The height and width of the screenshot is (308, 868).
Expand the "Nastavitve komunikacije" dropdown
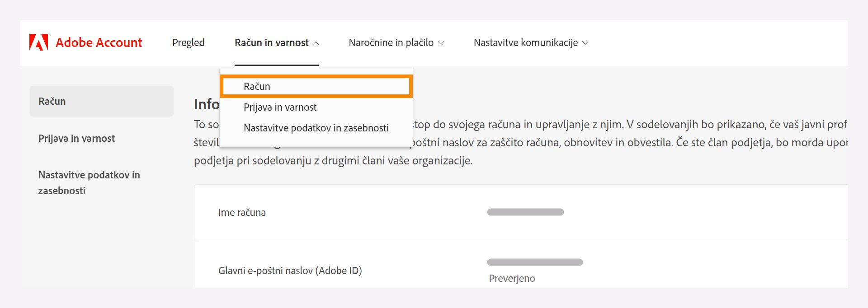(531, 42)
